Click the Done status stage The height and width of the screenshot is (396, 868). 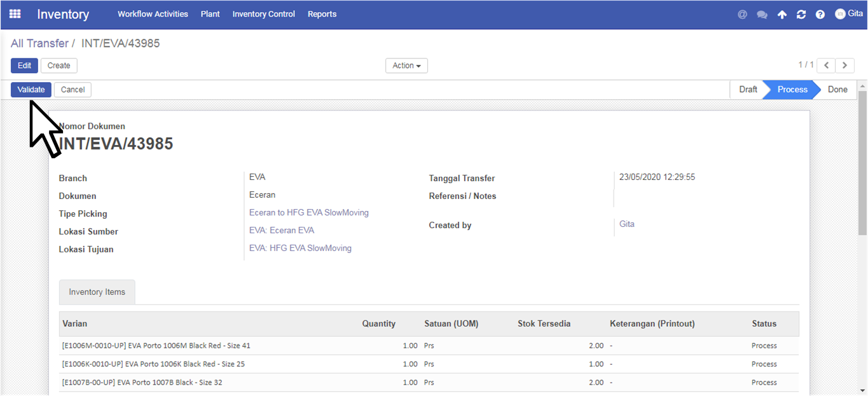point(837,90)
